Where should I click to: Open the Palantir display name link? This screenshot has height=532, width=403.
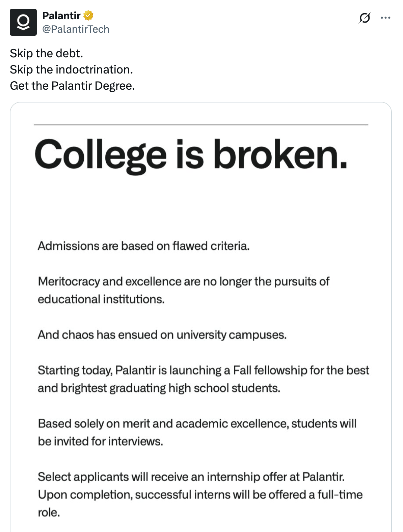pos(61,16)
